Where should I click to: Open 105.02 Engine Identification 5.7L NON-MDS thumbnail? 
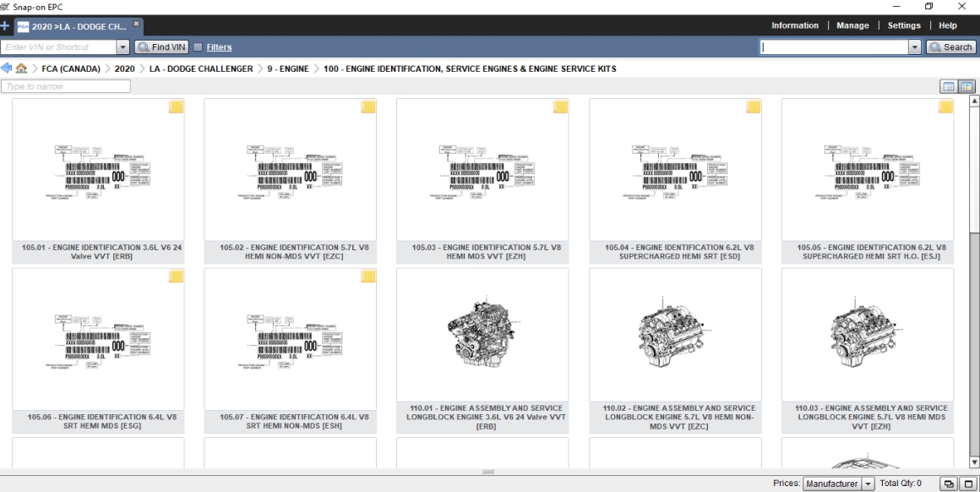click(x=290, y=170)
